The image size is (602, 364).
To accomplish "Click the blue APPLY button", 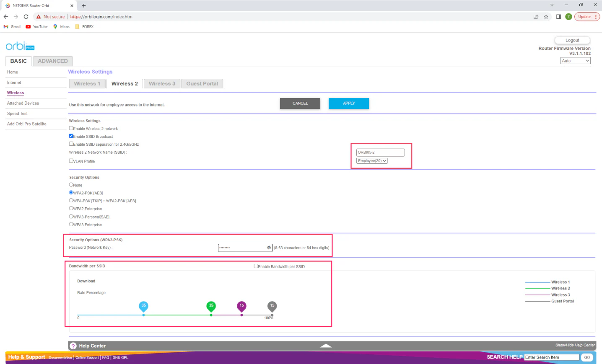I will tap(349, 103).
